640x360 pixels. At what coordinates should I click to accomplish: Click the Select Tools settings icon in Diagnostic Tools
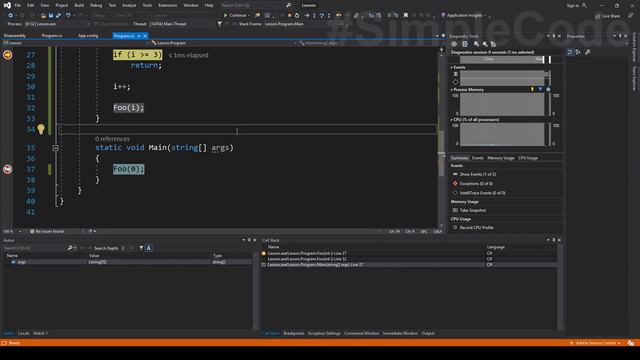454,44
